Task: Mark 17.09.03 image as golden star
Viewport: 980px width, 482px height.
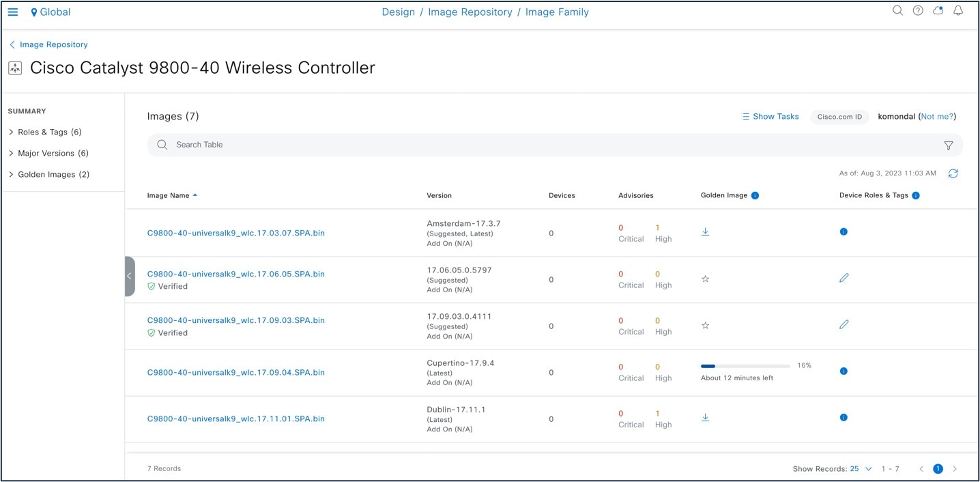Action: pos(706,326)
